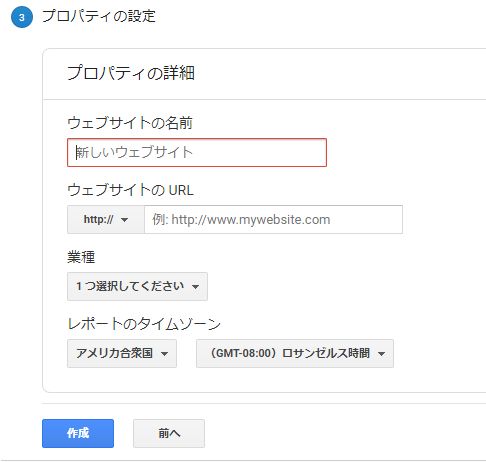Viewport: 486px width, 462px height.
Task: Open the http:// protocol dropdown
Action: click(106, 220)
